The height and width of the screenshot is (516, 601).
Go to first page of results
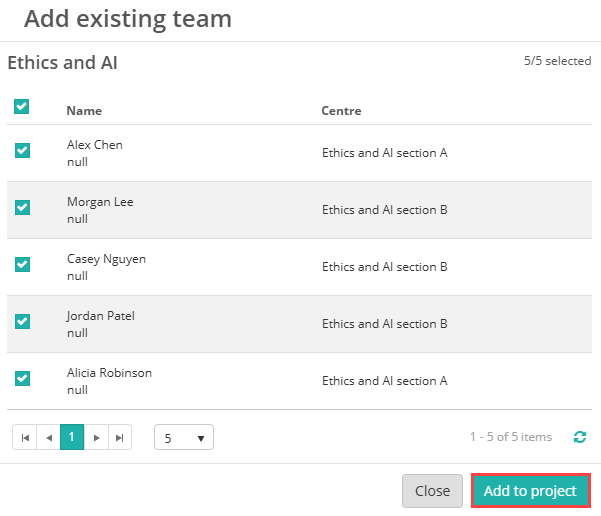pos(25,437)
